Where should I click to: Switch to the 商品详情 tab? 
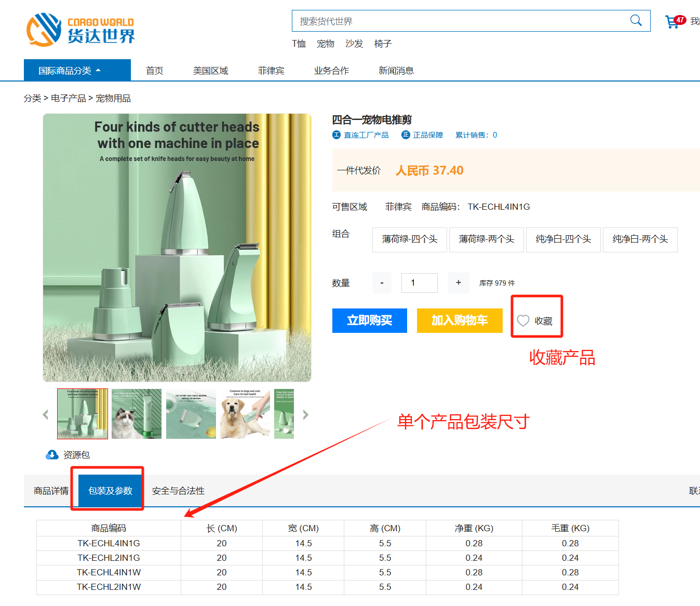pyautogui.click(x=51, y=491)
